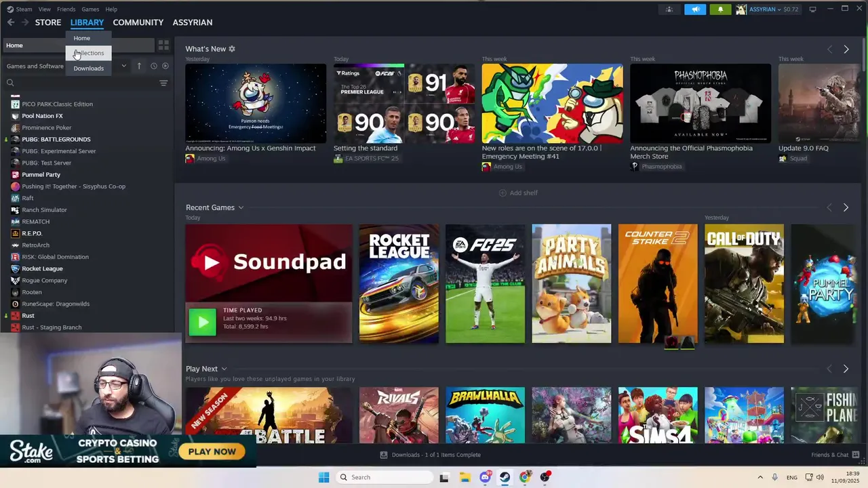Open File Explorer from the taskbar

[465, 477]
